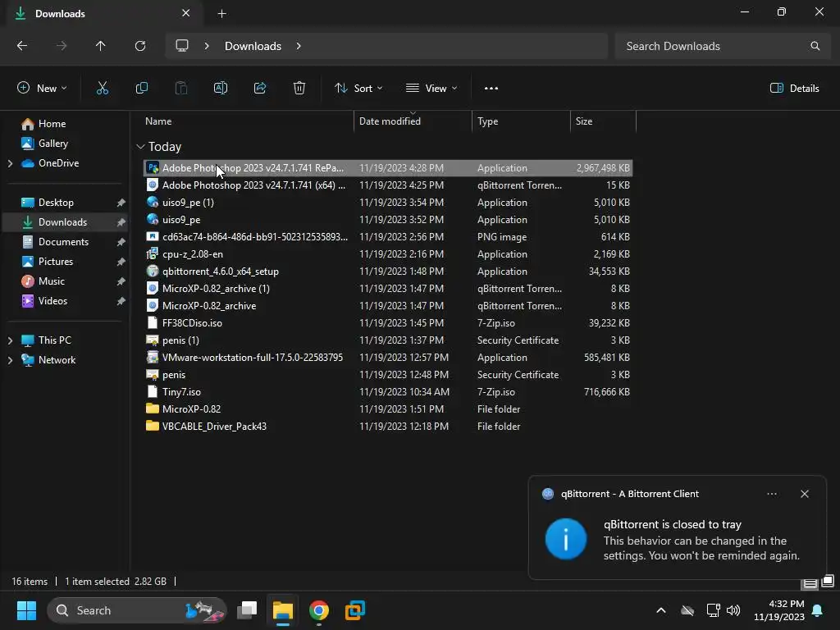Expand Network tree node

click(x=10, y=361)
